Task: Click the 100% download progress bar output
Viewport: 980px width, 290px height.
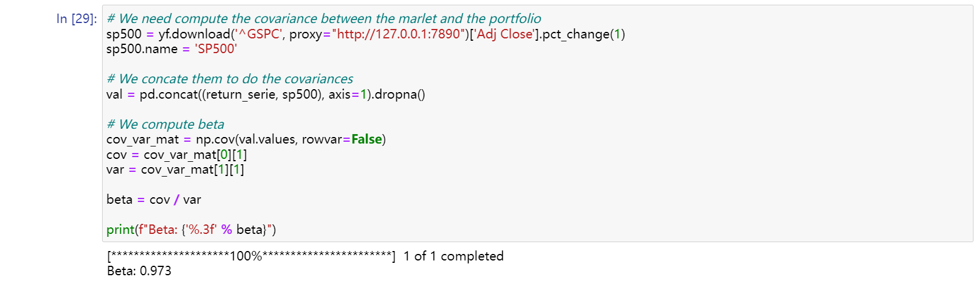Action: coord(251,256)
